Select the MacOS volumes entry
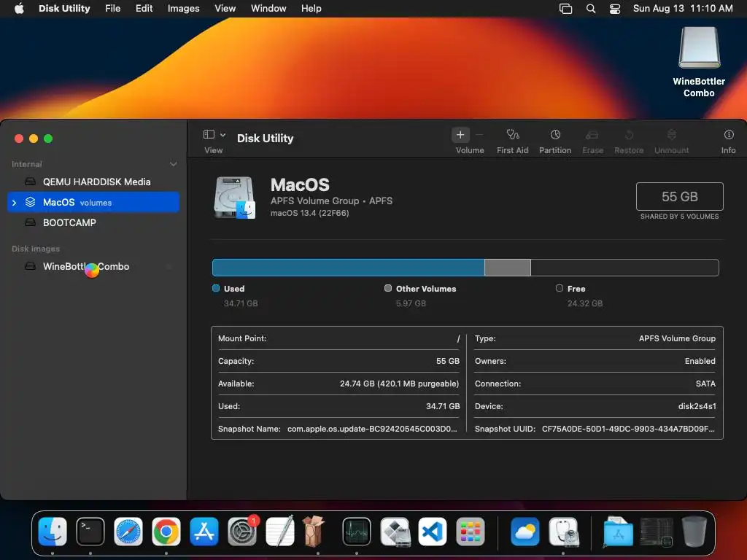 click(93, 202)
